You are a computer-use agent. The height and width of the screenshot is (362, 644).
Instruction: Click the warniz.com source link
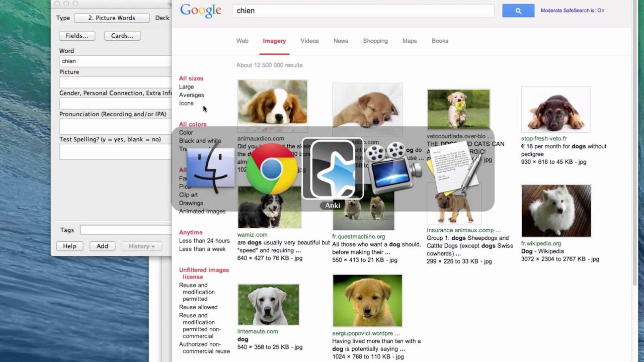(252, 235)
